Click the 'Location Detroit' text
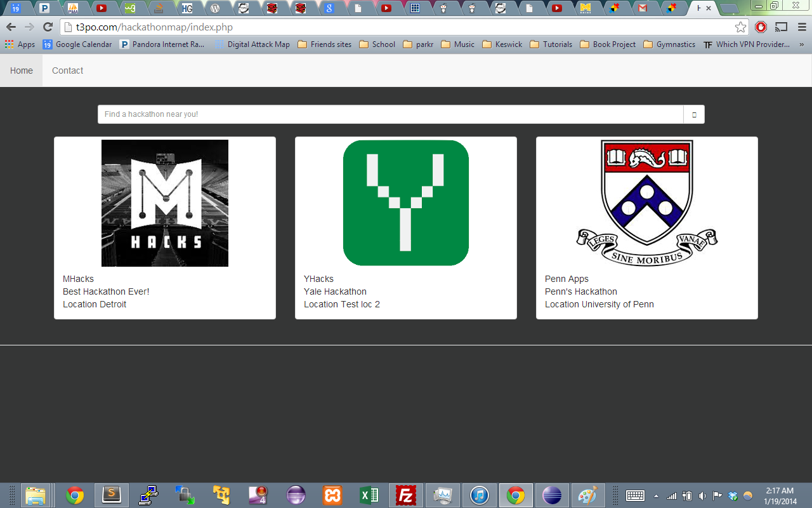 coord(95,304)
